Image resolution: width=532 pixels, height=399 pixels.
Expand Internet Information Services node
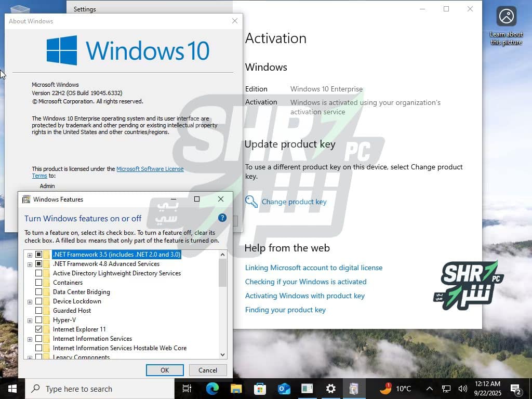pos(30,339)
